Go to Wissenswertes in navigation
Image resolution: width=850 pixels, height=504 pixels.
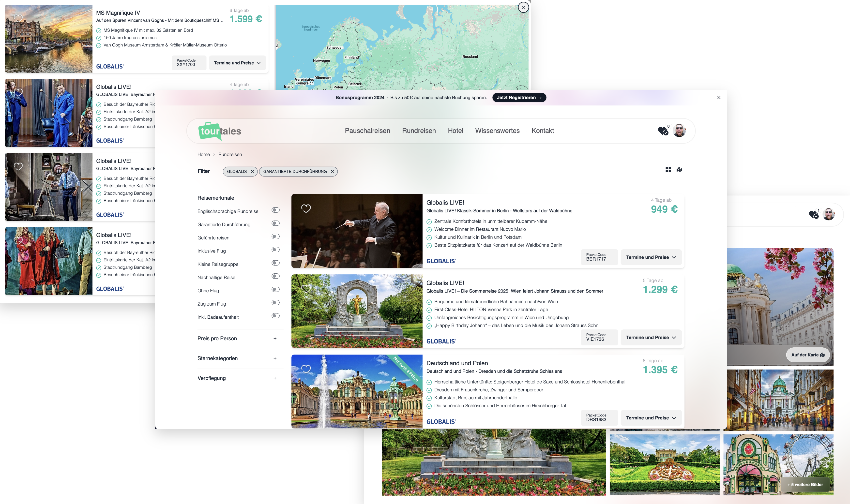tap(497, 131)
